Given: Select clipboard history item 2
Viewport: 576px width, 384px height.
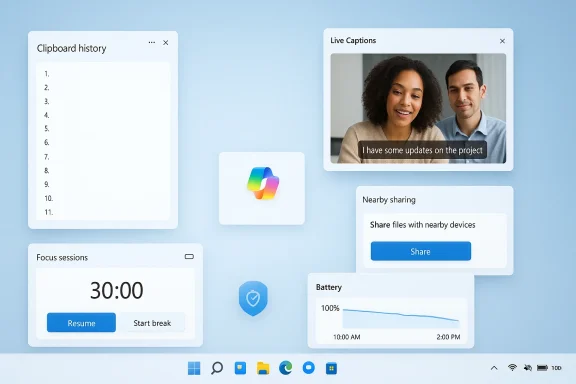Looking at the screenshot, I should 103,87.
